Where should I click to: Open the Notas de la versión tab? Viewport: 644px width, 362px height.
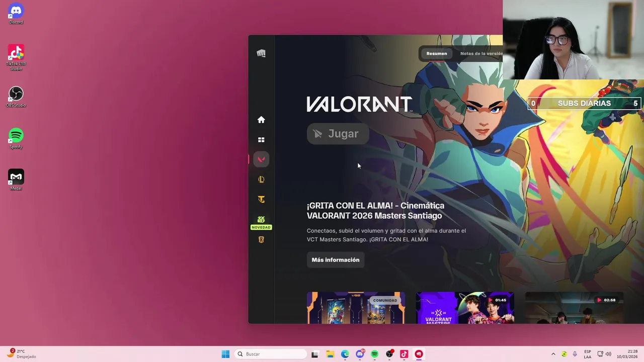point(481,53)
